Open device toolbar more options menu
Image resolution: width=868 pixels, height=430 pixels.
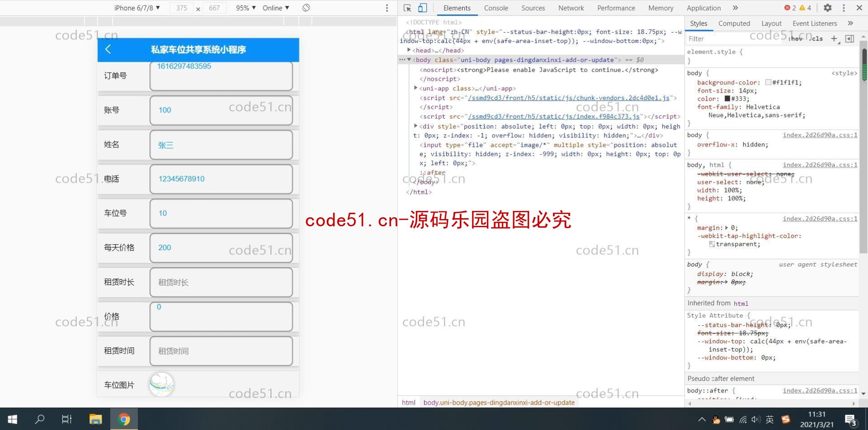pos(387,8)
